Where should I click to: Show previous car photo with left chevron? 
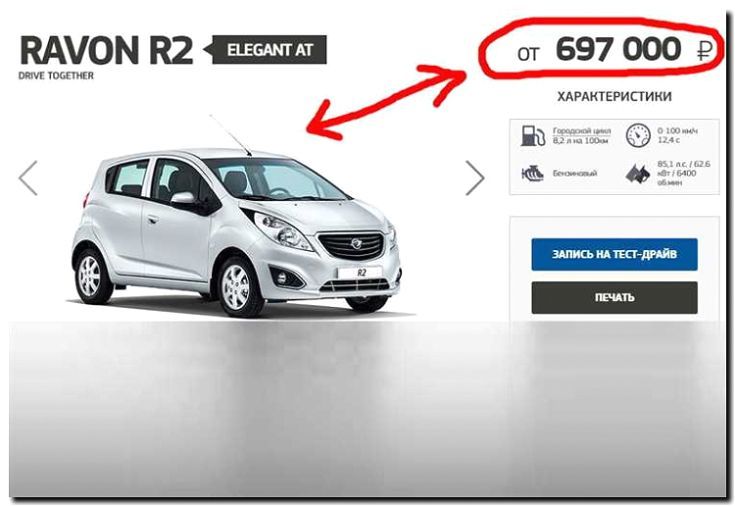click(28, 178)
